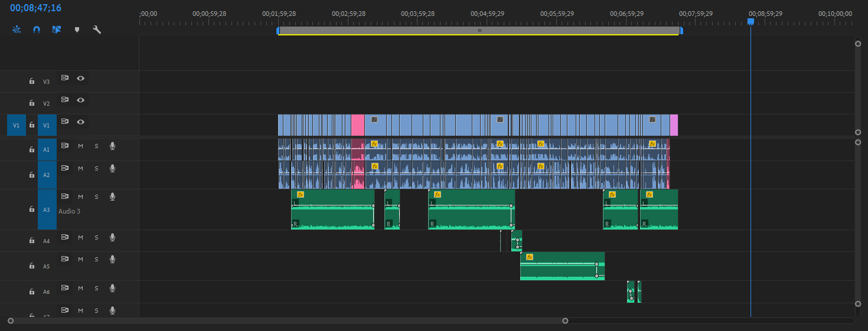Toggle track targeting for A1
The height and width of the screenshot is (331, 868).
pos(47,150)
